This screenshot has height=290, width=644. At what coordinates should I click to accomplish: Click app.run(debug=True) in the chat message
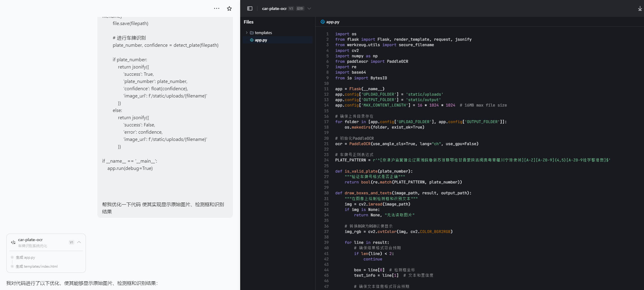[x=130, y=168]
